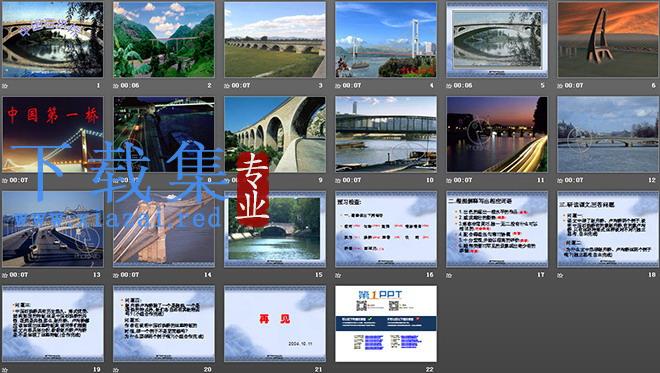Viewport: 660px width, 373px height.
Task: Select slide 9 with the curved viaduct arches
Action: pyautogui.click(x=275, y=134)
